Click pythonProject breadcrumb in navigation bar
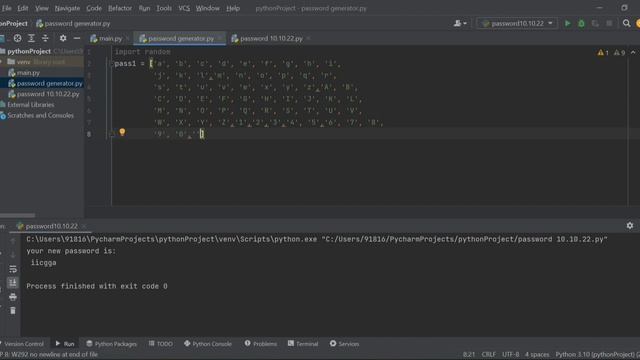Viewport: 640px width, 360px height. [x=14, y=24]
